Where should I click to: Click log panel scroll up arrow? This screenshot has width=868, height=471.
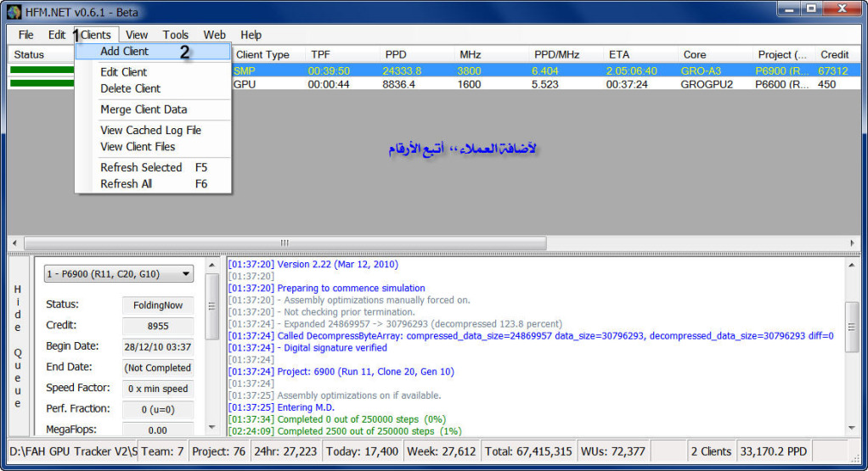click(x=851, y=265)
